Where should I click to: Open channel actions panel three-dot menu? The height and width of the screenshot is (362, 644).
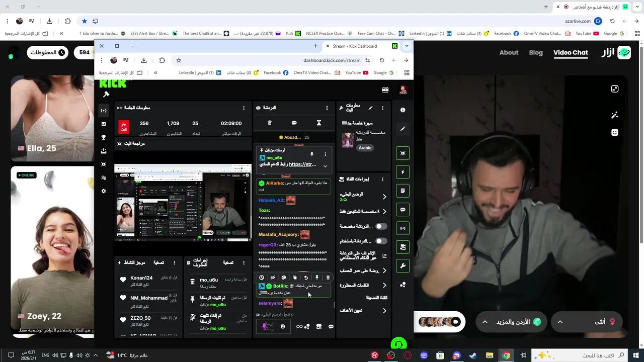coord(382,179)
